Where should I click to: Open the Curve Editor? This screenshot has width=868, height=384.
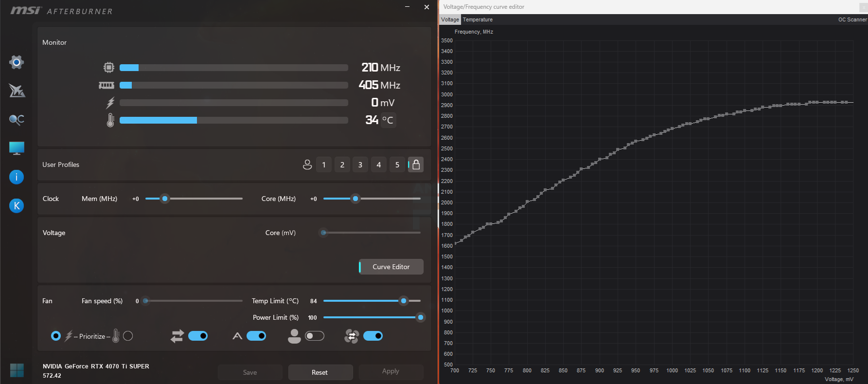pyautogui.click(x=391, y=267)
